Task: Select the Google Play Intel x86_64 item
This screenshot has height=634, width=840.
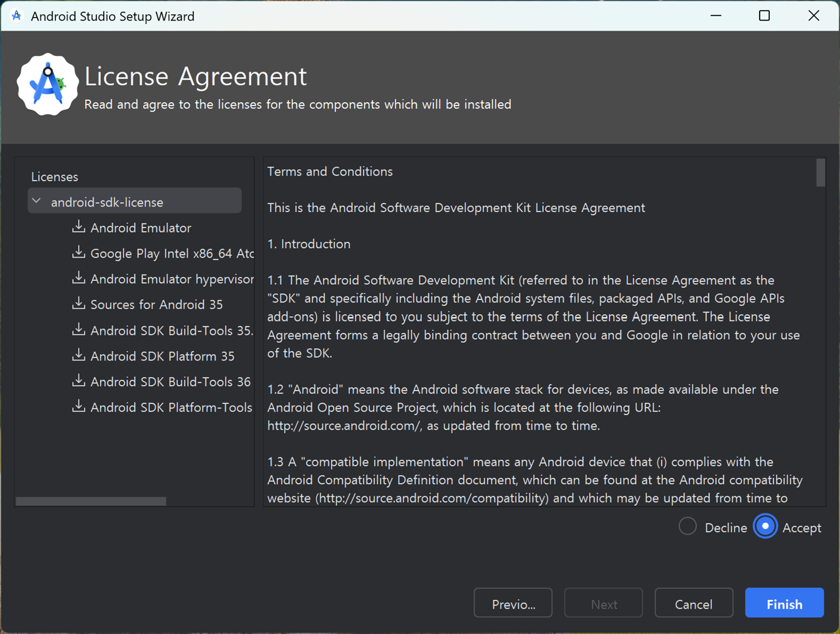Action: 172,254
